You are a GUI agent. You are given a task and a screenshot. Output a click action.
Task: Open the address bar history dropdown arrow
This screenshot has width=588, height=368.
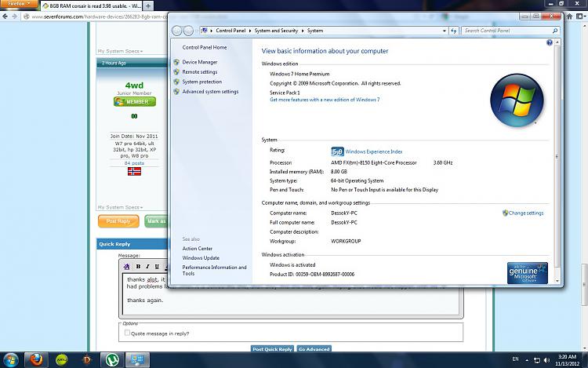coord(445,31)
